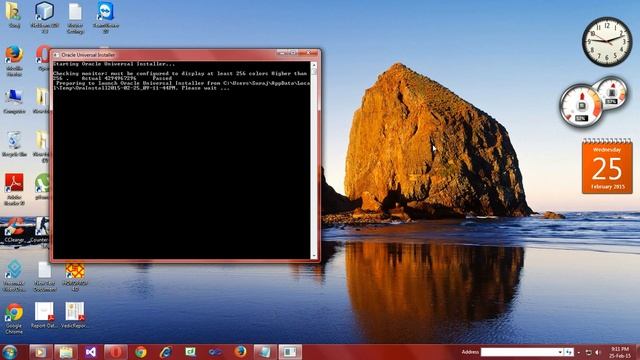
Task: Switch to the console window taskbar item
Action: point(290,352)
